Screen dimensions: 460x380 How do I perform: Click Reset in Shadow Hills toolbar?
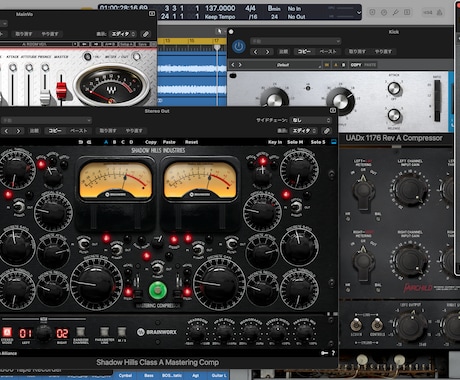(x=191, y=142)
